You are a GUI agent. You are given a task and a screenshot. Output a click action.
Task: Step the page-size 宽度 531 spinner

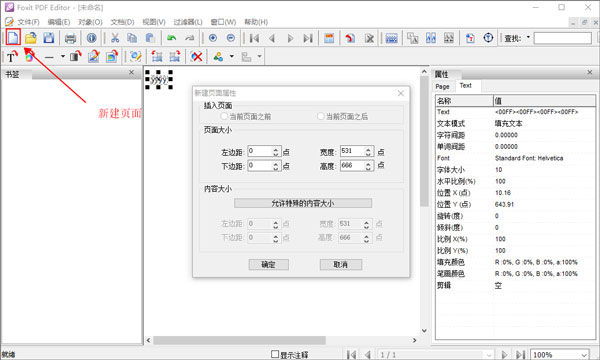[368, 151]
